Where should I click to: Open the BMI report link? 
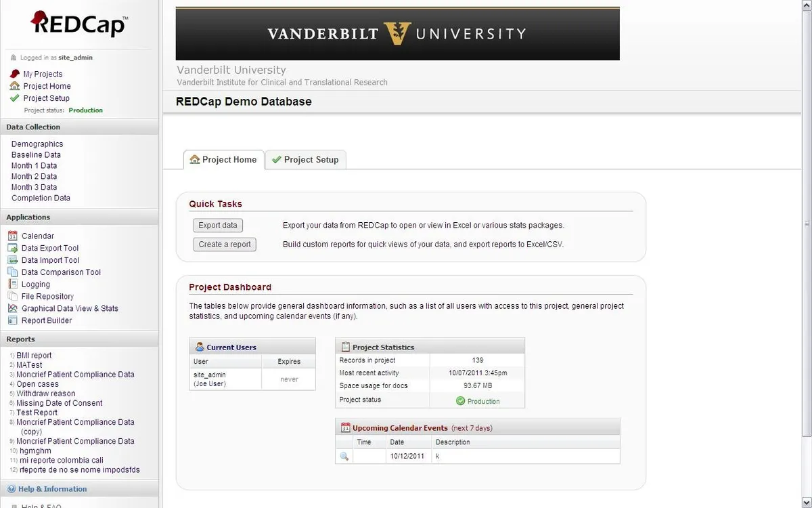point(34,356)
